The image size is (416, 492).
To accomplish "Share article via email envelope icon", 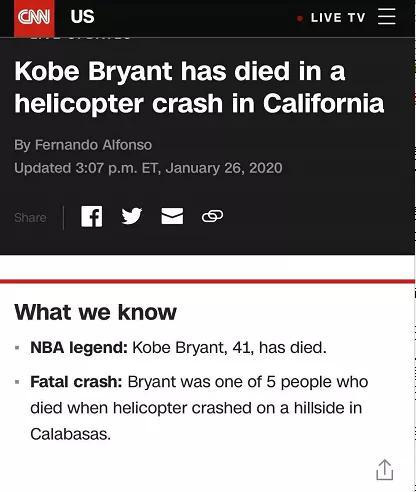I will point(172,216).
